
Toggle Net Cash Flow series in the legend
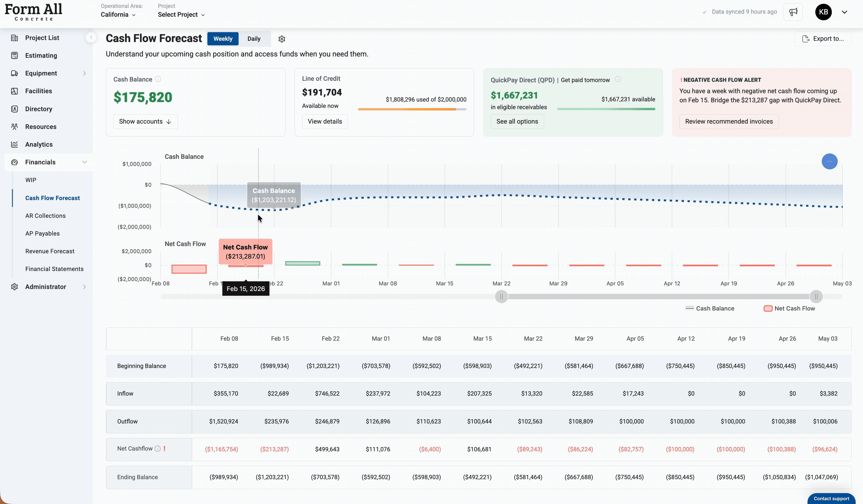pos(789,308)
